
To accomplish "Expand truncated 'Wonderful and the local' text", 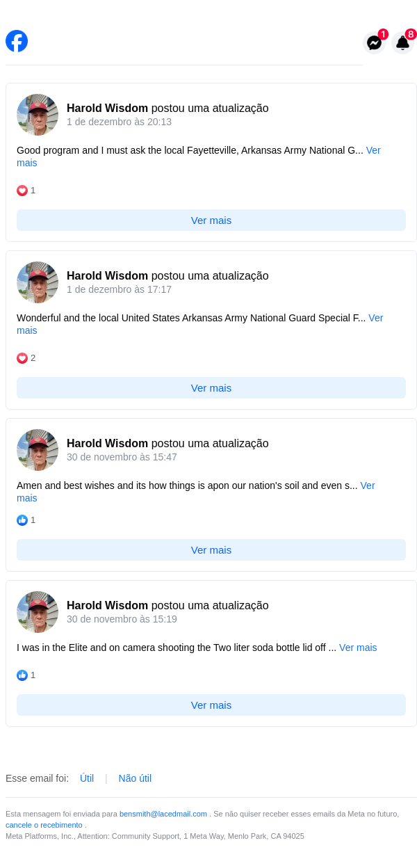I will click(x=375, y=318).
